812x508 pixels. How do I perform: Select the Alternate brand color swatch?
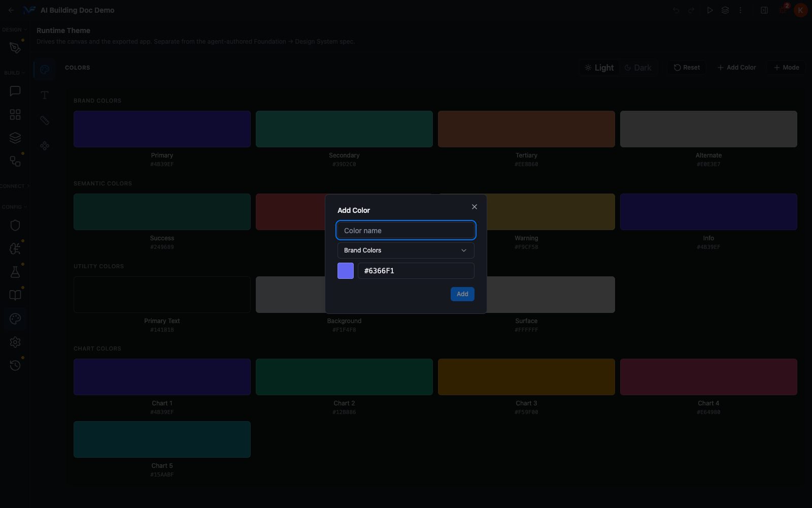coord(708,129)
